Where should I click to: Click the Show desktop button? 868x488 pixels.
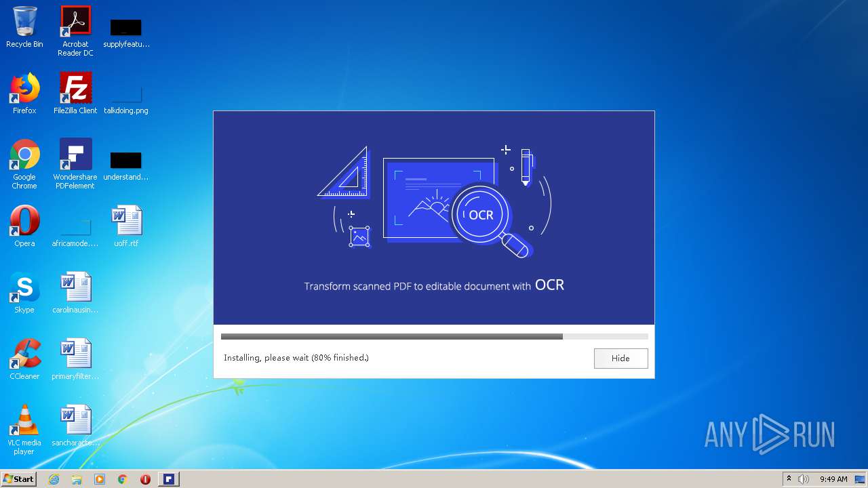[x=861, y=479]
